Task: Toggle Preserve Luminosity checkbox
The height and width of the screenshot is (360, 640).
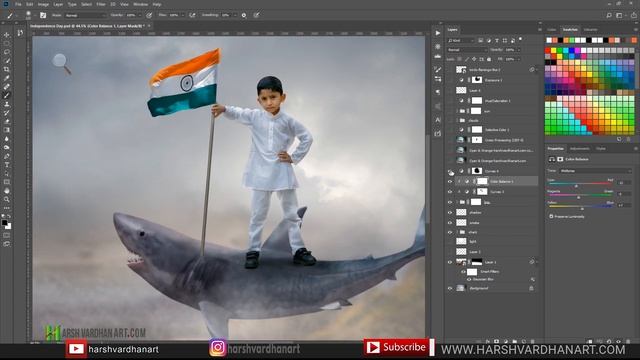Action: [551, 217]
